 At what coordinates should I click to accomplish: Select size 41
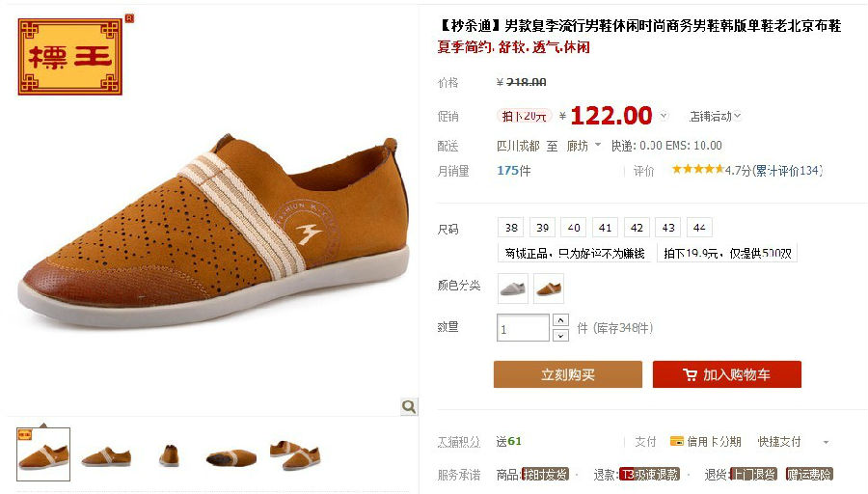point(605,228)
